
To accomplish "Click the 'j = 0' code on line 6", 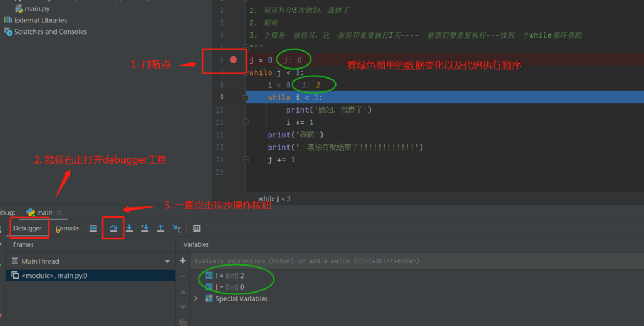I will coord(260,60).
